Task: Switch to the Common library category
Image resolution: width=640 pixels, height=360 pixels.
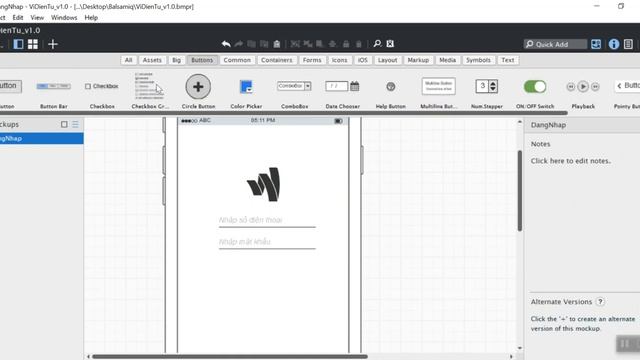Action: (237, 60)
